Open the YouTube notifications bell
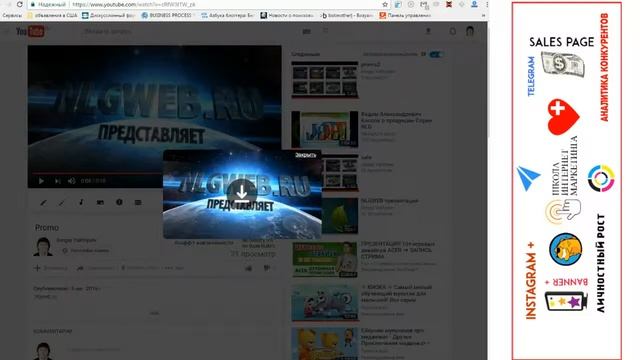This screenshot has width=640, height=360. [453, 31]
